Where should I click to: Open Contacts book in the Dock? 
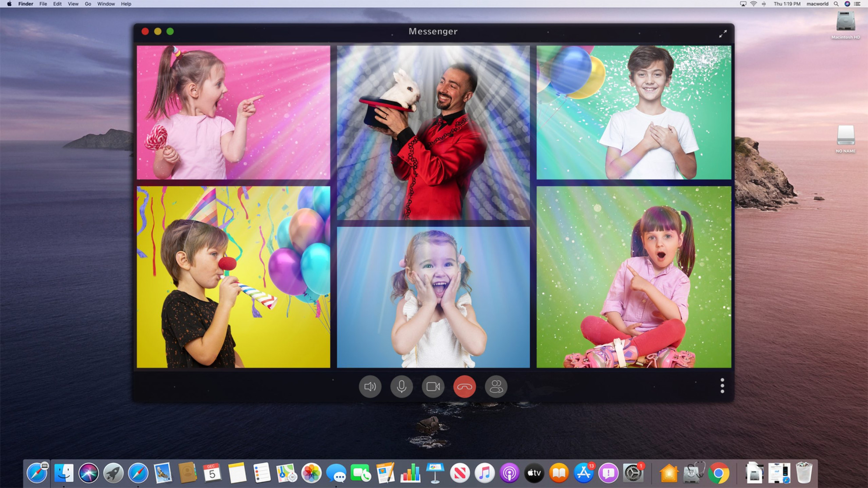tap(188, 473)
